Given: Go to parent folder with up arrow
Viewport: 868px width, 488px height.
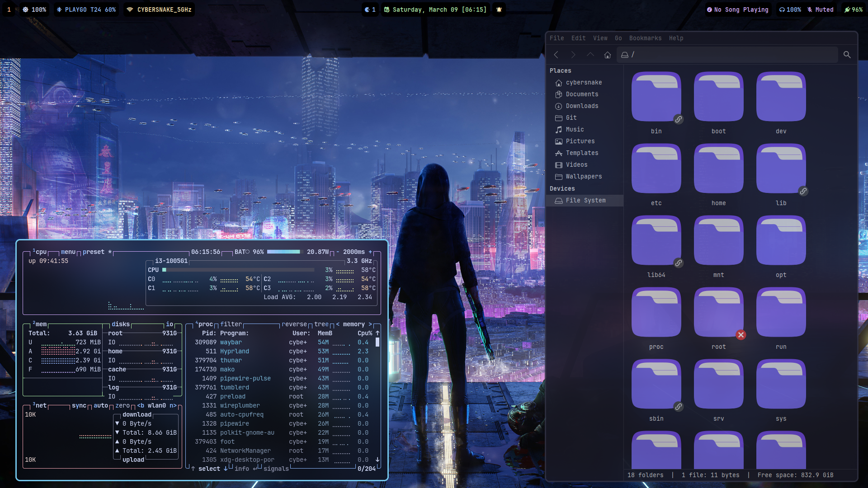Looking at the screenshot, I should tap(590, 55).
